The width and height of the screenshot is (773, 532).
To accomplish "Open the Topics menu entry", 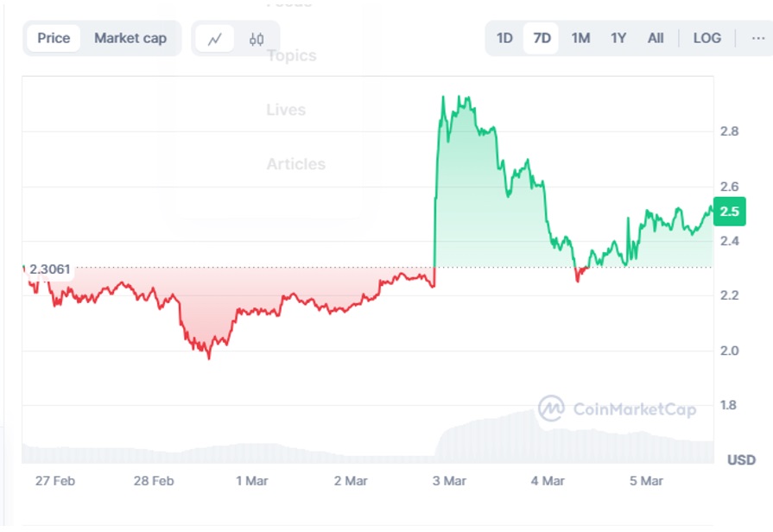I will click(x=291, y=56).
